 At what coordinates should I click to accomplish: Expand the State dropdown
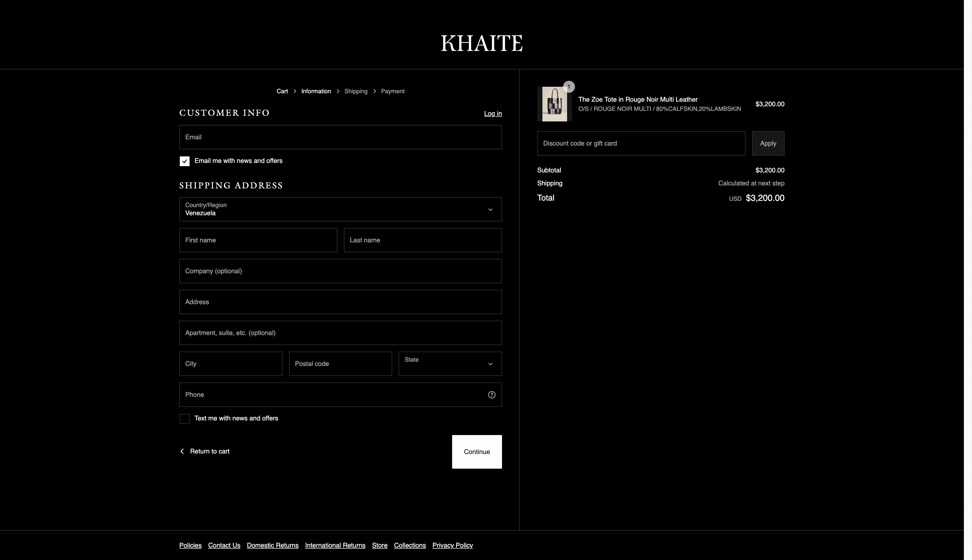[x=450, y=364]
